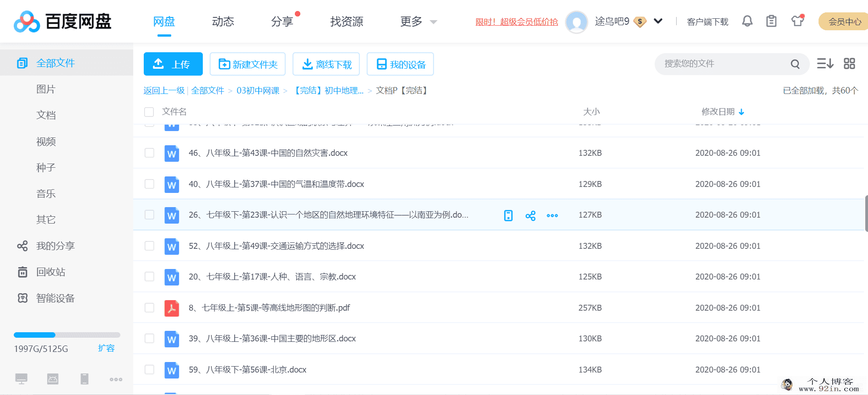
Task: Click the phone icon in sidebar bottom
Action: pyautogui.click(x=84, y=379)
